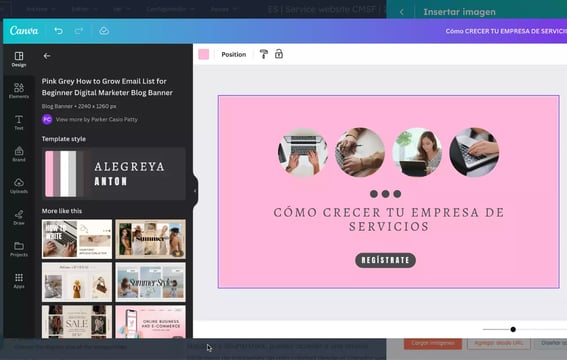Select the Cómo crecer tu empresa heading
The image size is (567, 360).
389,219
